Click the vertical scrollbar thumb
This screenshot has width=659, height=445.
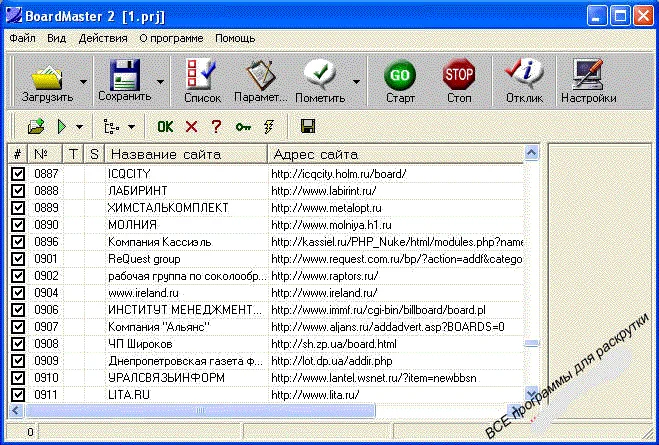coord(532,344)
